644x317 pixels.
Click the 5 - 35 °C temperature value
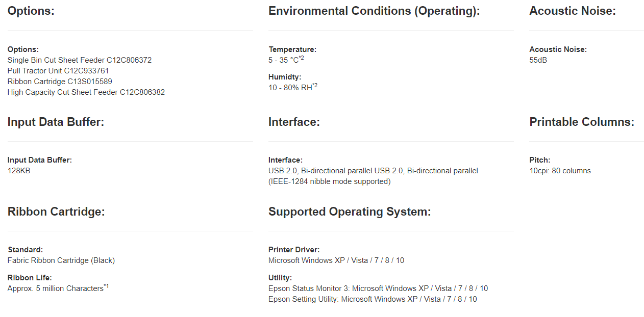[284, 60]
